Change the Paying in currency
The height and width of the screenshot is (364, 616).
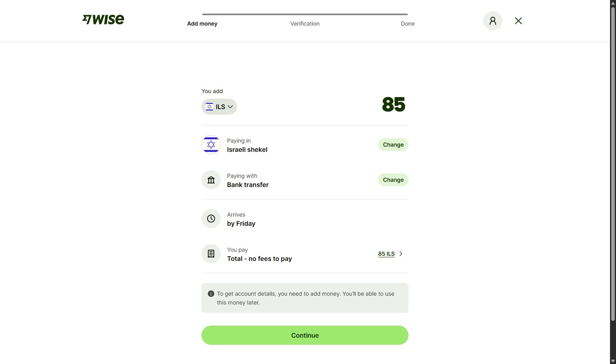point(393,145)
